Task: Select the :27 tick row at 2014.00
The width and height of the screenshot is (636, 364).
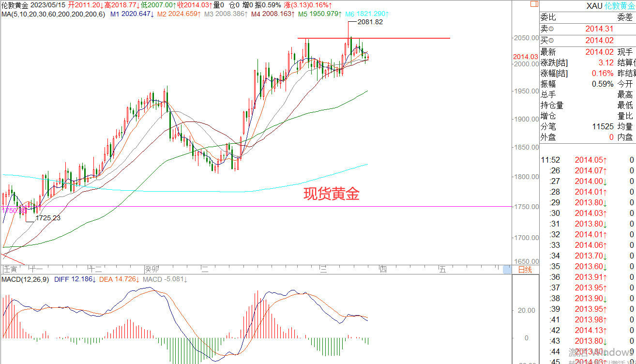Action: (588, 181)
